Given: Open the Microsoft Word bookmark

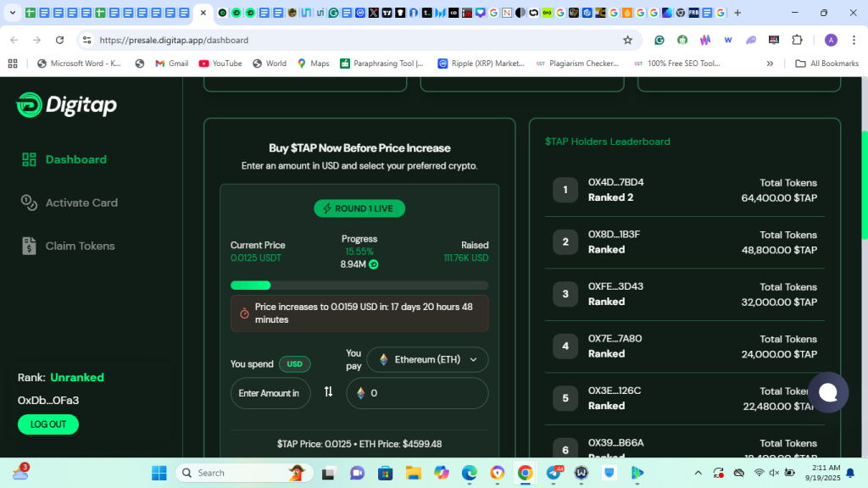Looking at the screenshot, I should pyautogui.click(x=79, y=64).
